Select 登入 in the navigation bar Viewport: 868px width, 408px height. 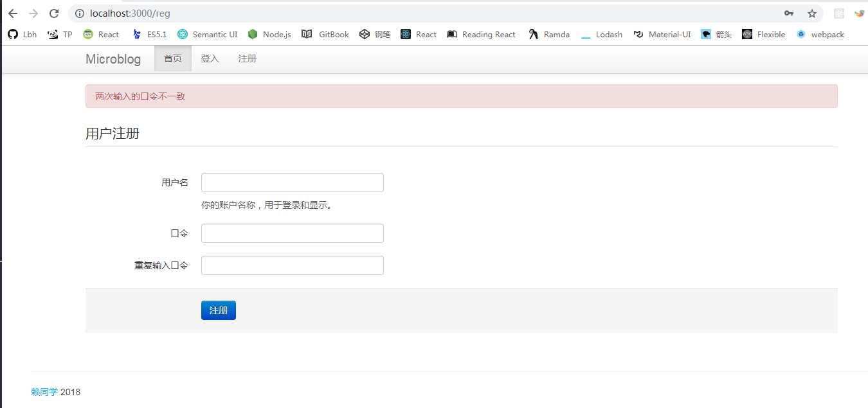click(x=210, y=59)
